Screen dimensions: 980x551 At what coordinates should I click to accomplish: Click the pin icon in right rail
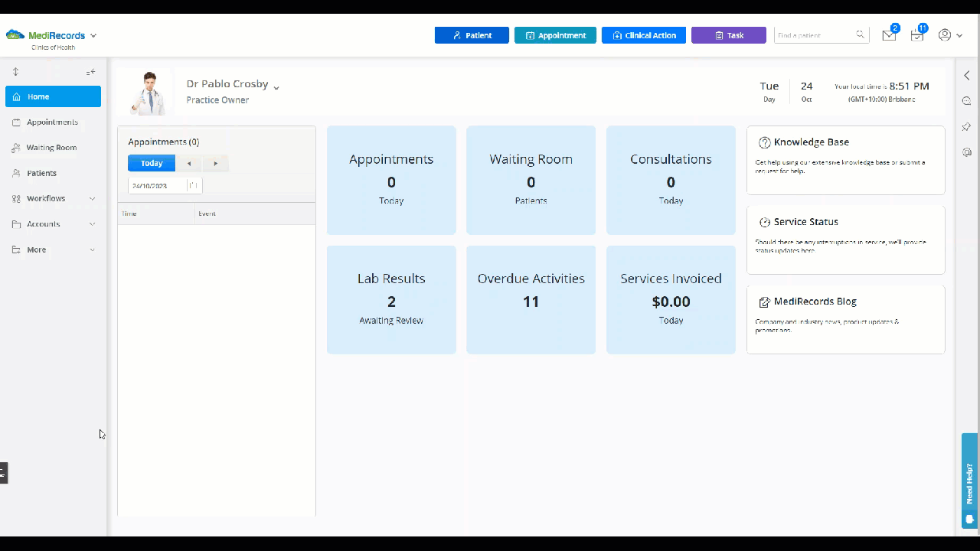pos(967,126)
